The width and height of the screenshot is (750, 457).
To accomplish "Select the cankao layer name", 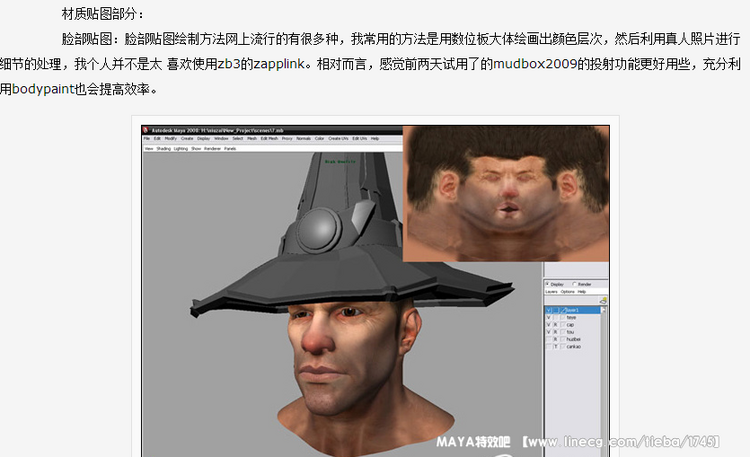I will (574, 346).
